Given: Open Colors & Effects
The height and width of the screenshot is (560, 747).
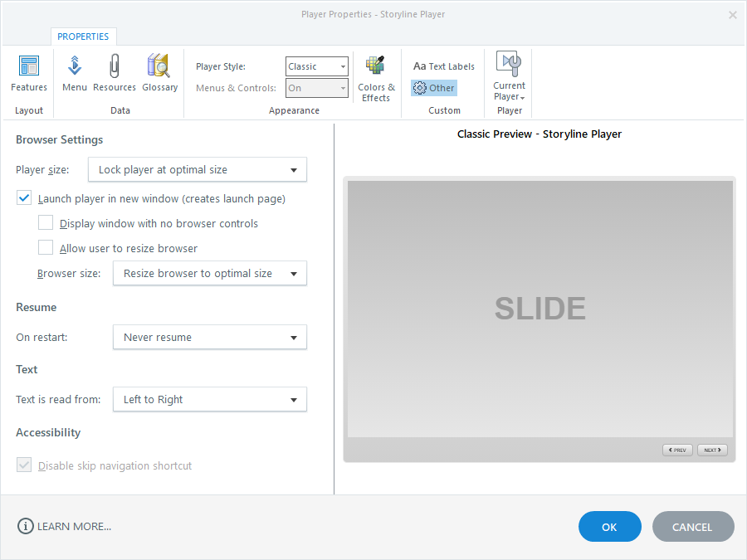Looking at the screenshot, I should 376,79.
